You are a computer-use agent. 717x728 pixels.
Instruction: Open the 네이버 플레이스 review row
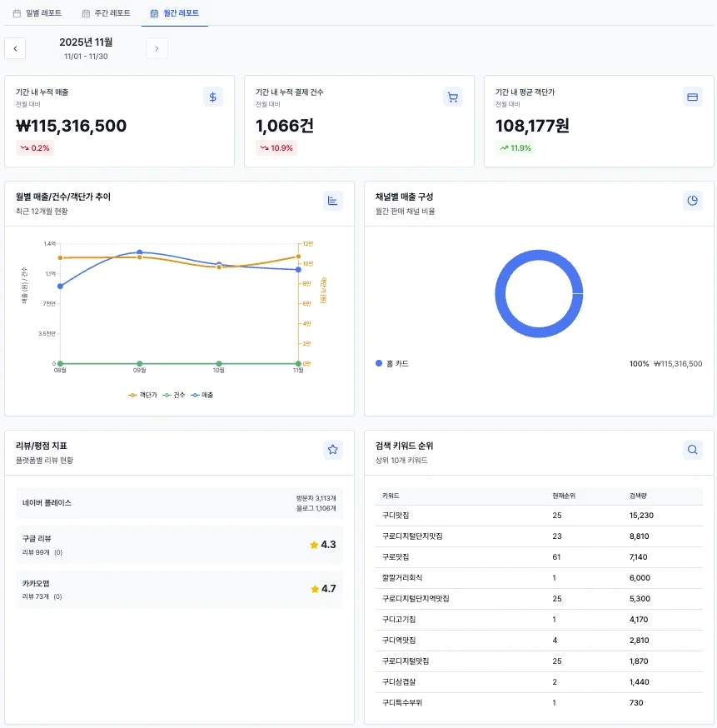(179, 503)
